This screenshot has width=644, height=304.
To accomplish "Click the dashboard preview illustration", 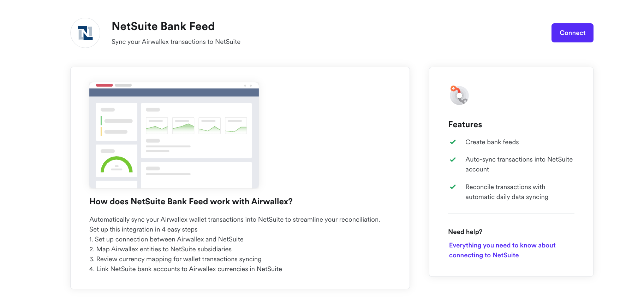I will (174, 135).
